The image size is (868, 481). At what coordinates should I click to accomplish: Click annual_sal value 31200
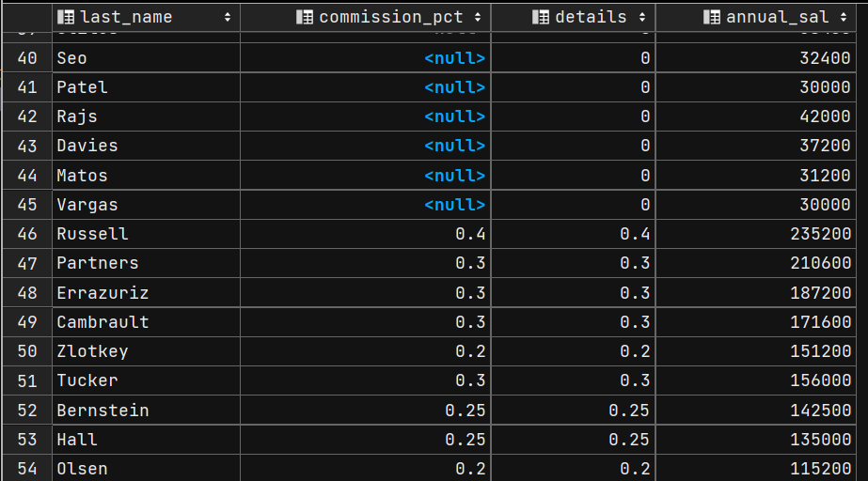click(x=756, y=176)
